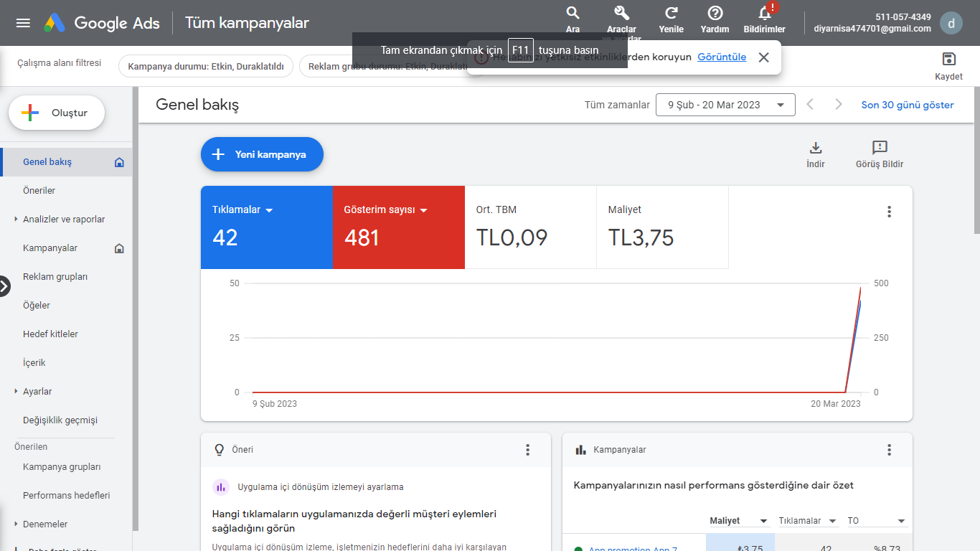
Task: Select the Maliyet scorecard
Action: click(x=662, y=227)
